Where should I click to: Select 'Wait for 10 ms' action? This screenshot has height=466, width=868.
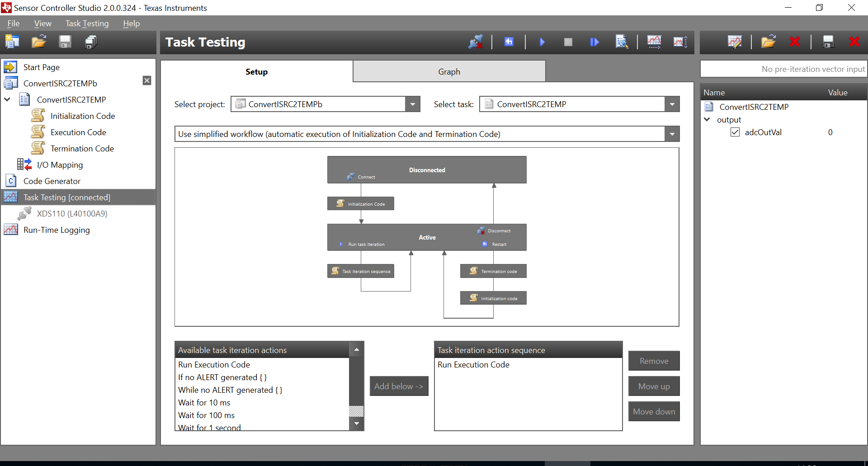pos(262,403)
